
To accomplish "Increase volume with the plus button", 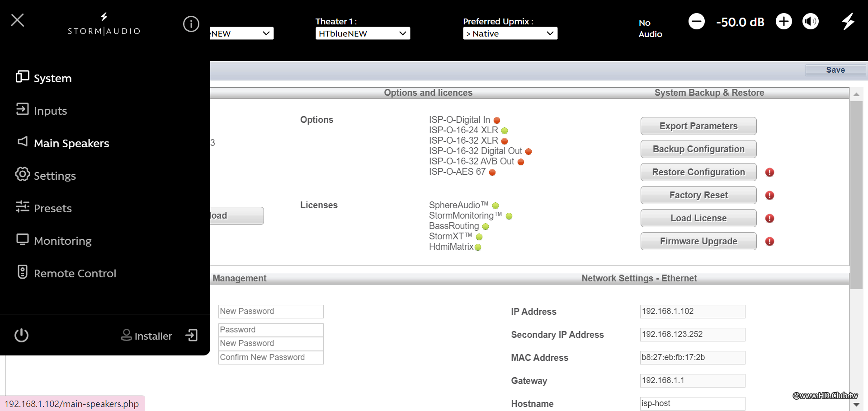I will pos(784,21).
